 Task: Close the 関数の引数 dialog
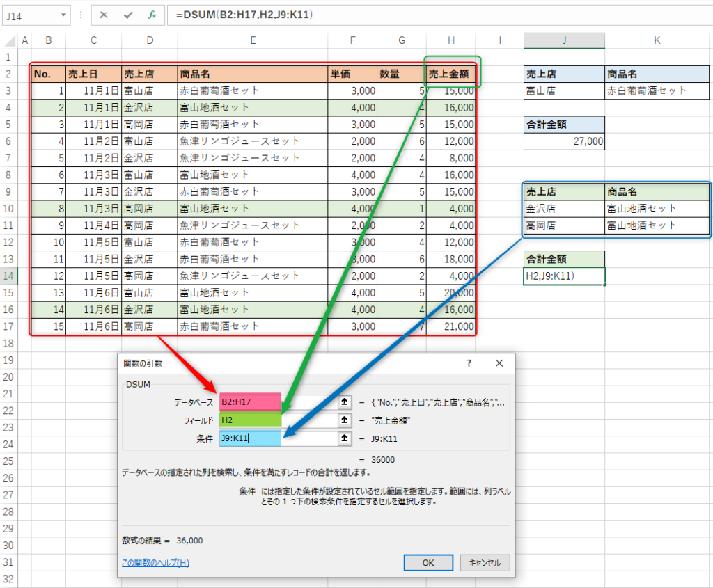tap(499, 363)
